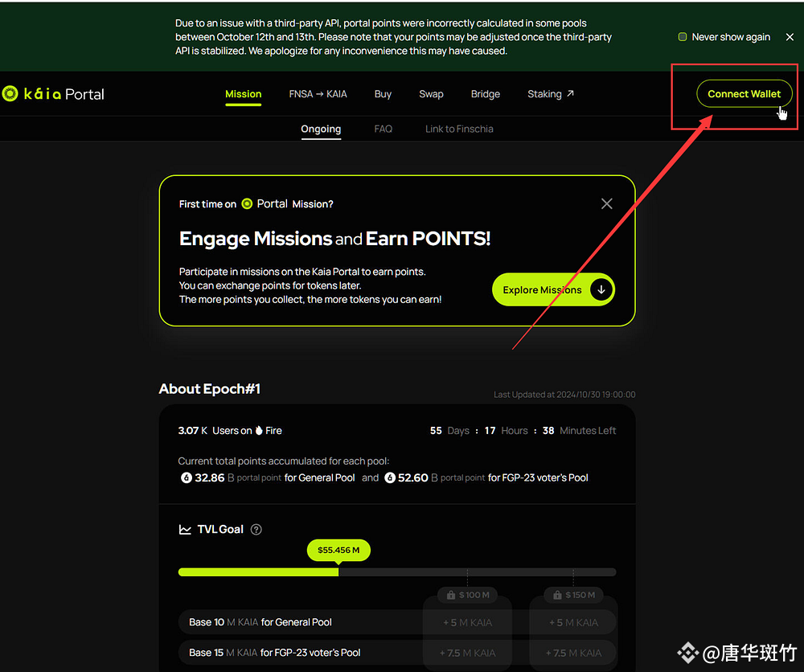Open the TVL Goal help tooltip icon
This screenshot has height=672, width=804.
coord(256,530)
